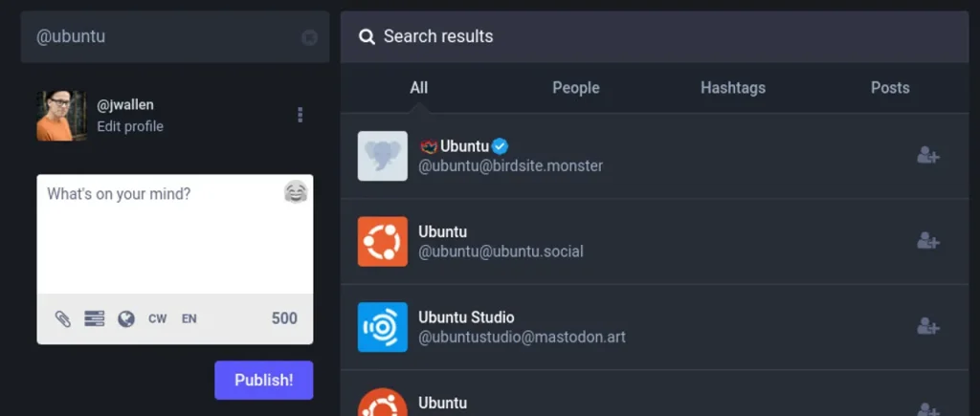Open the three-dot account menu

(x=300, y=115)
